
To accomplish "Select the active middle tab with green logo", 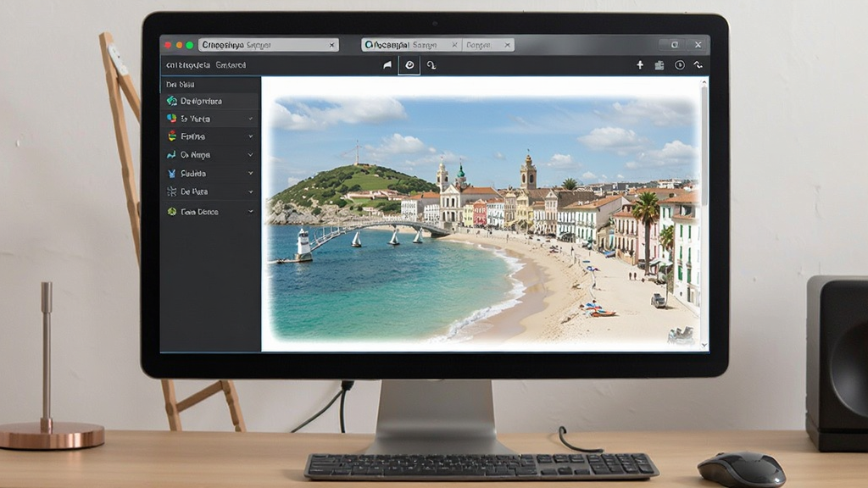I will point(411,45).
